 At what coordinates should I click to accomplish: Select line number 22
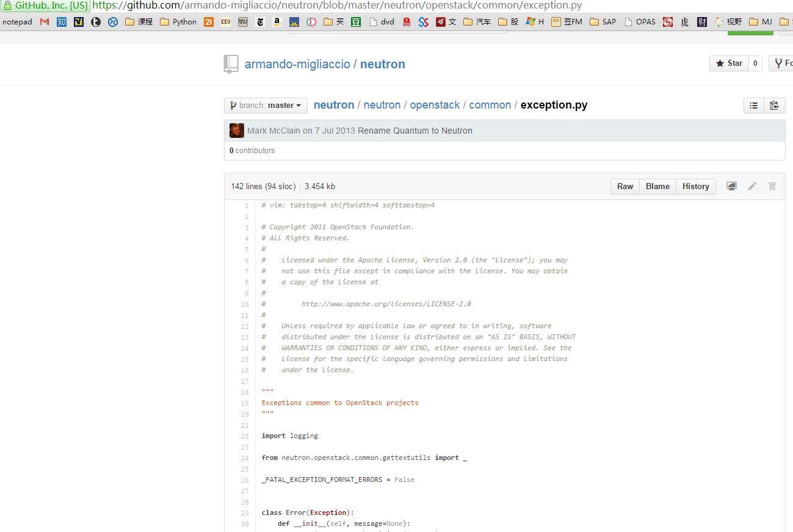tap(245, 436)
